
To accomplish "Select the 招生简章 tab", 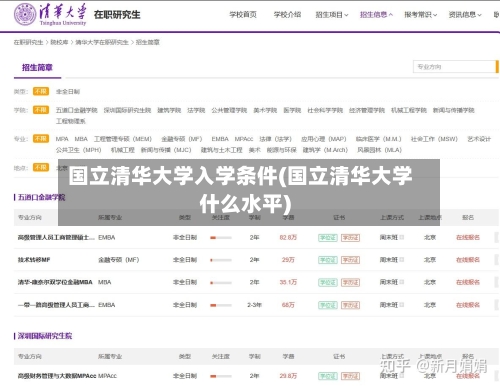I will pos(37,67).
